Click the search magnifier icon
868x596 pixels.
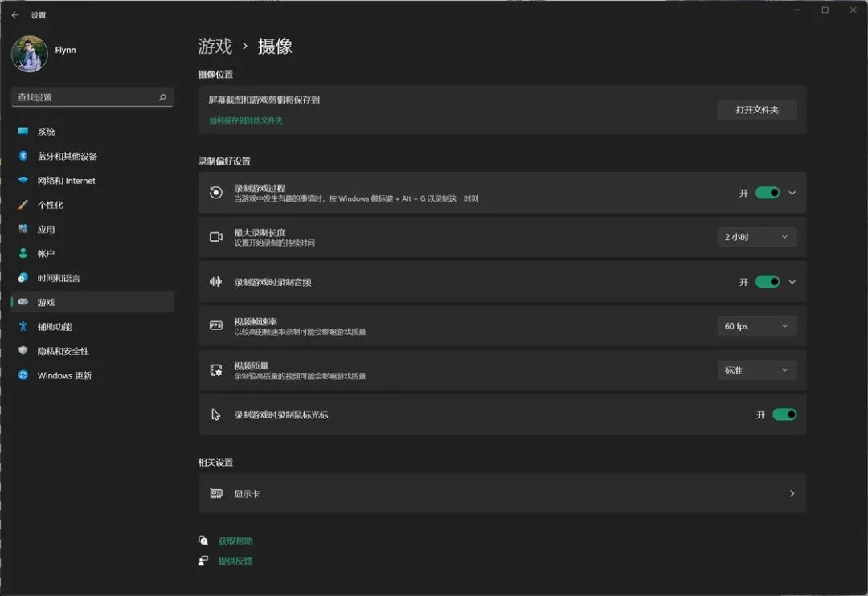tap(162, 97)
